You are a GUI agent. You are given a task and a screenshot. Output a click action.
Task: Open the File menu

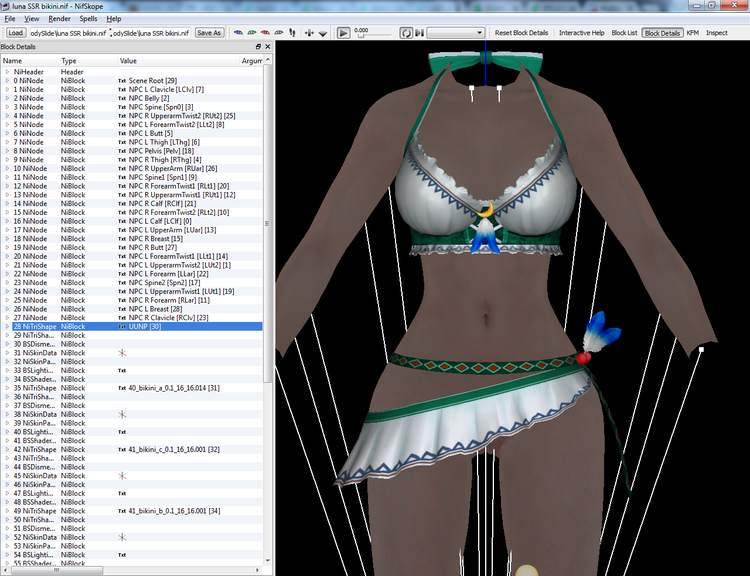(x=10, y=19)
